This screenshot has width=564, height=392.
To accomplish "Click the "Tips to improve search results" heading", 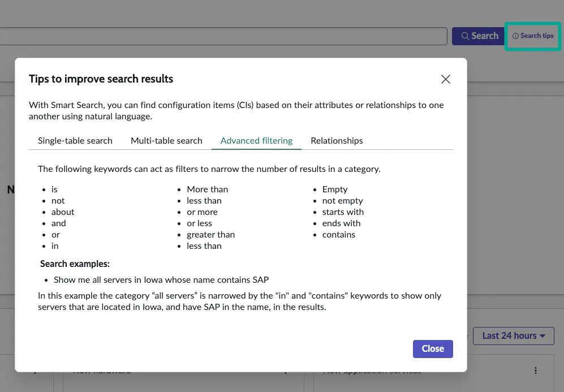I will tap(101, 79).
